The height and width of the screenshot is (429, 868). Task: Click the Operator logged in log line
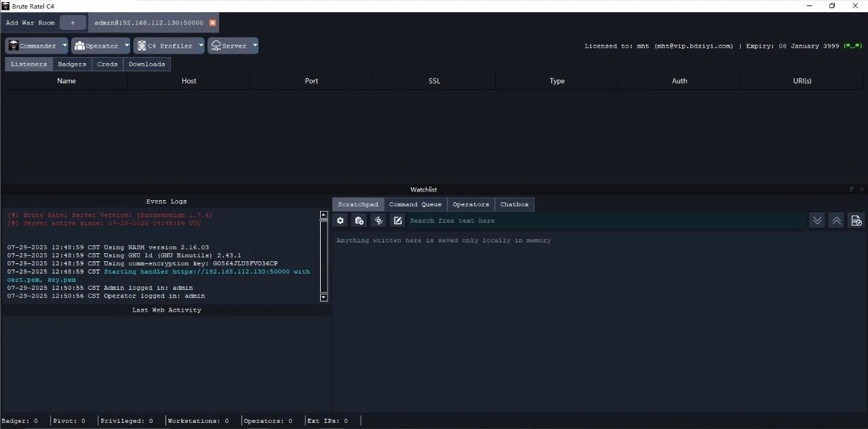click(106, 296)
